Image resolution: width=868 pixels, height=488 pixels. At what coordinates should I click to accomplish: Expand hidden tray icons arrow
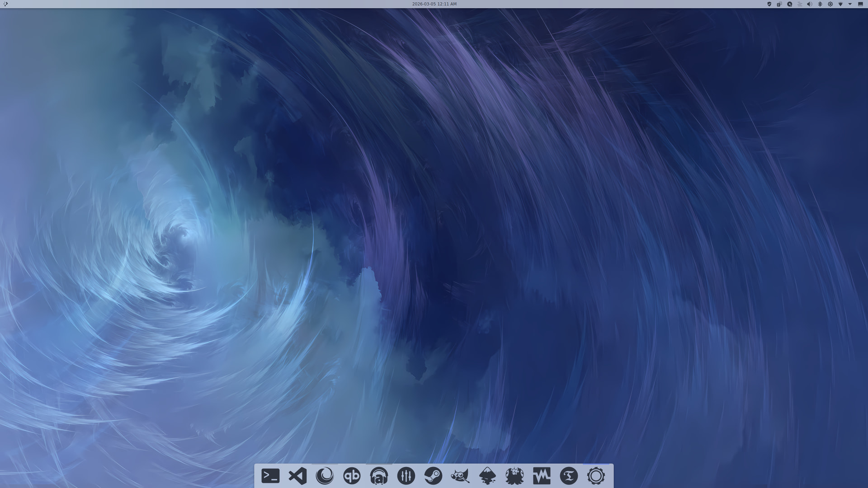click(x=850, y=4)
